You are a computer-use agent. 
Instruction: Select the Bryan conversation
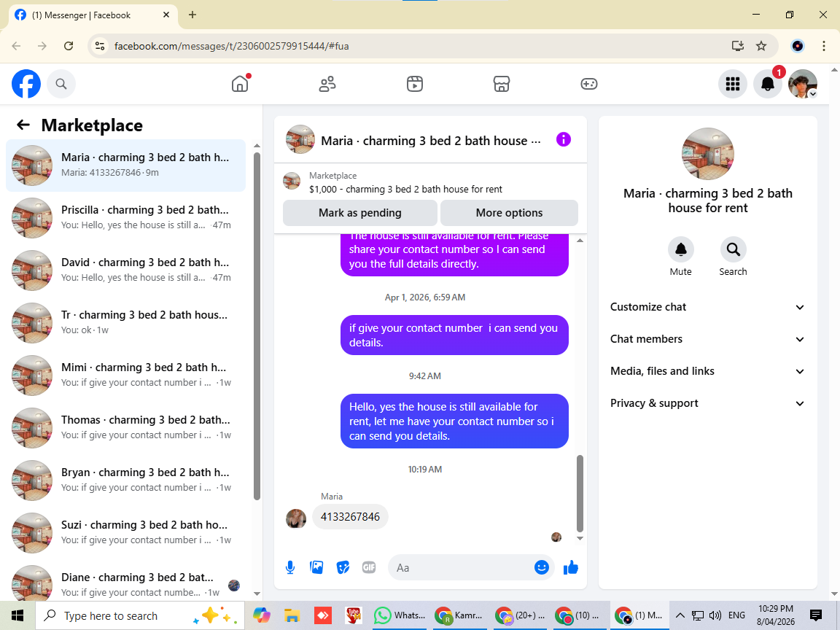pos(126,481)
